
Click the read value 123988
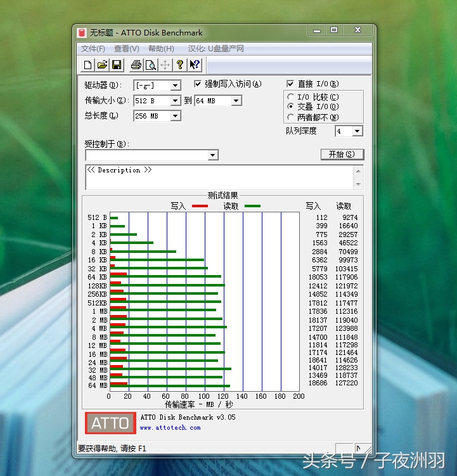click(347, 328)
